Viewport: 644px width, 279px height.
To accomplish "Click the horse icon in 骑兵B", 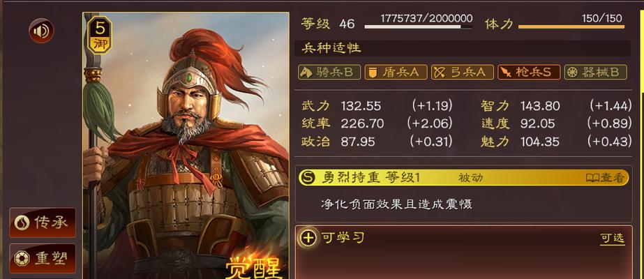I will [x=306, y=73].
